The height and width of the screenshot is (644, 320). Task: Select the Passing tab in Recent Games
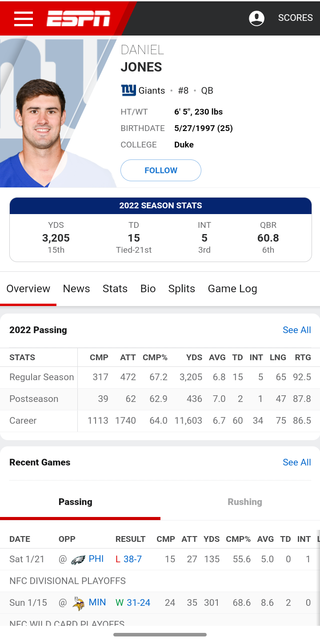[x=76, y=502]
